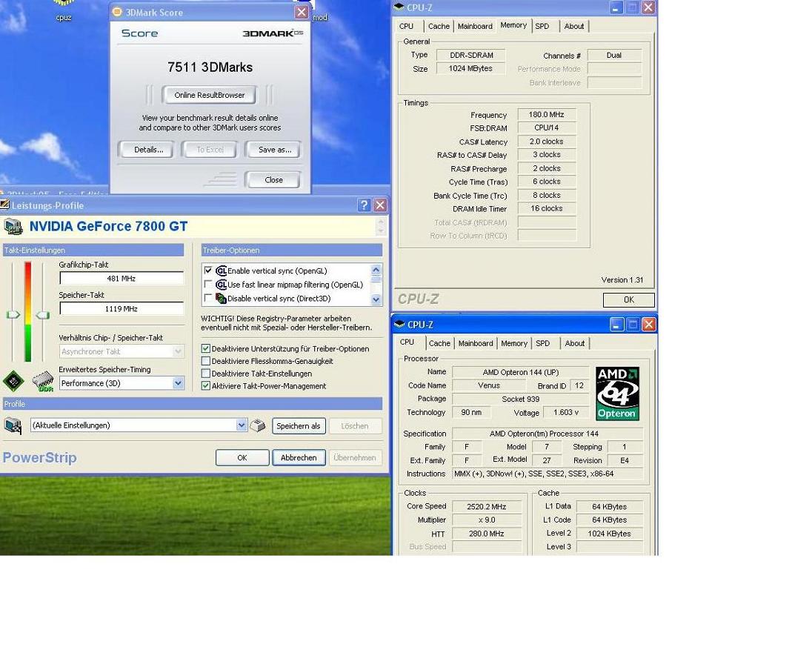
Task: Click the Grafikchip-Takt 481 MHz field
Action: click(122, 279)
